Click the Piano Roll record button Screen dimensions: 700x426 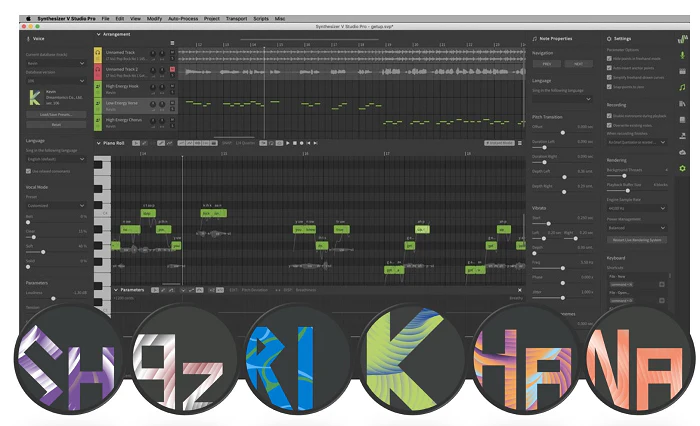(301, 143)
